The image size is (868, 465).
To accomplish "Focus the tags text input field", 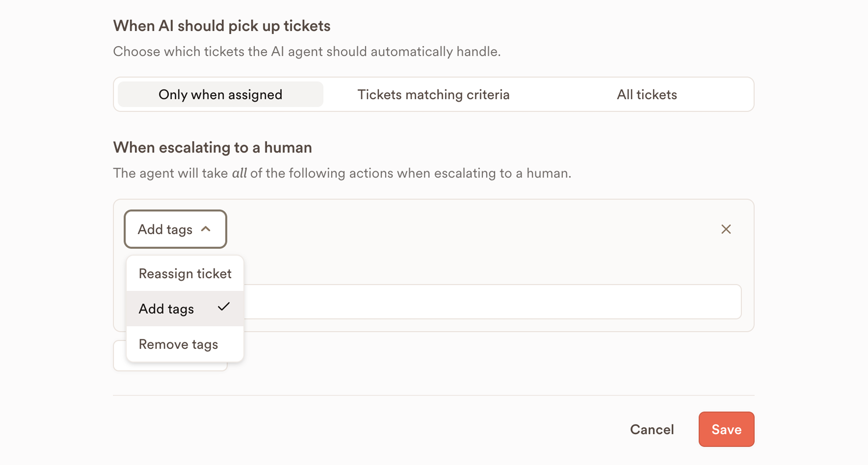I will tap(492, 302).
